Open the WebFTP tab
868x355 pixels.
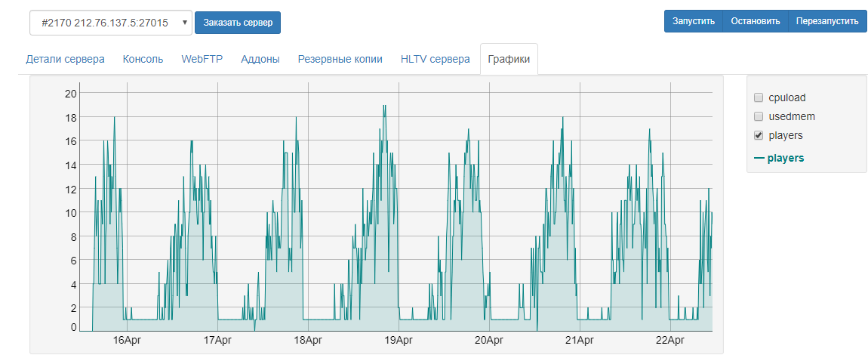click(202, 59)
